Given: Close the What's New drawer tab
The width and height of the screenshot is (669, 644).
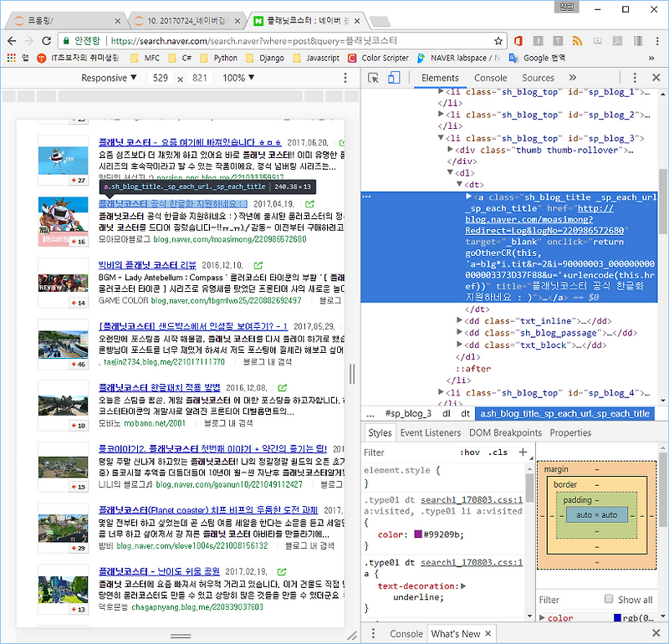Looking at the screenshot, I should tap(488, 633).
